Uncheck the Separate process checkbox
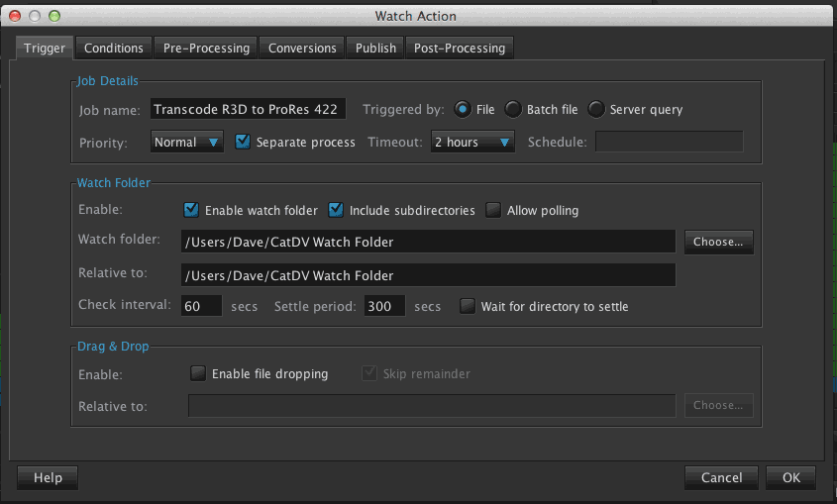This screenshot has height=504, width=837. click(243, 142)
